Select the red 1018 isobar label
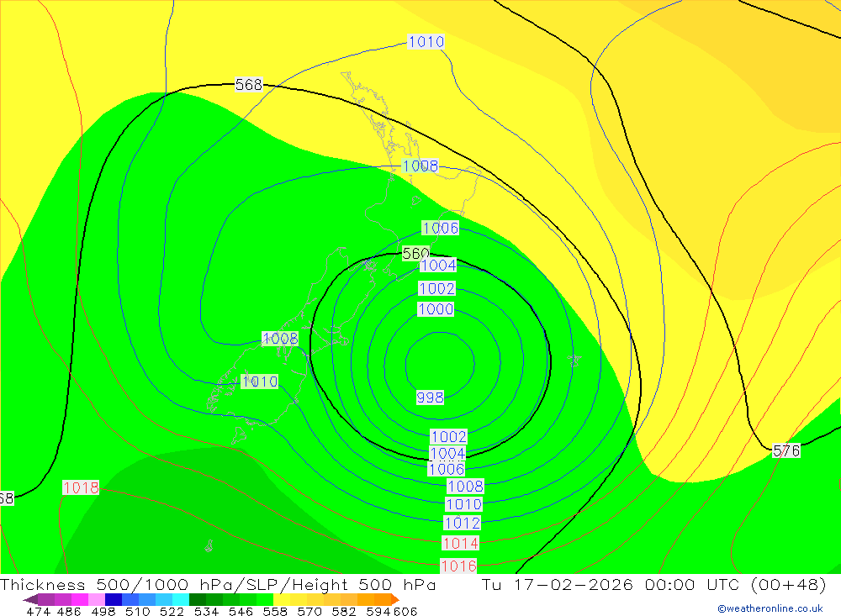This screenshot has height=616, width=841. pyautogui.click(x=81, y=487)
